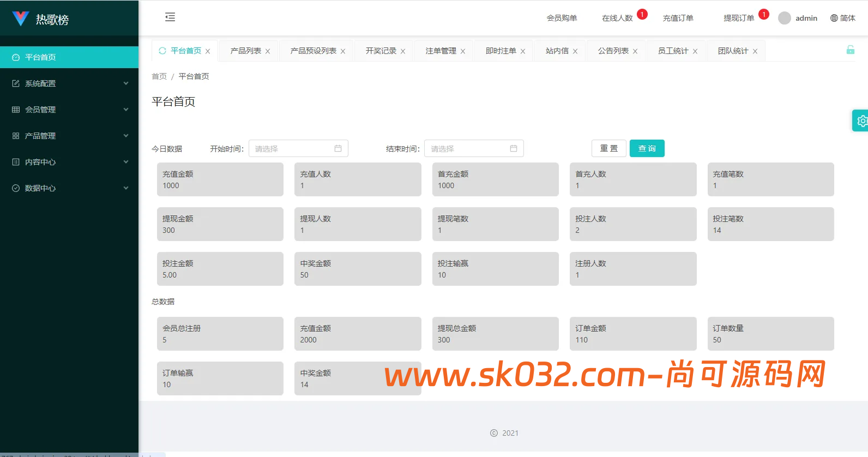868x457 pixels.
Task: Close the 公告列表 tab
Action: 635,51
